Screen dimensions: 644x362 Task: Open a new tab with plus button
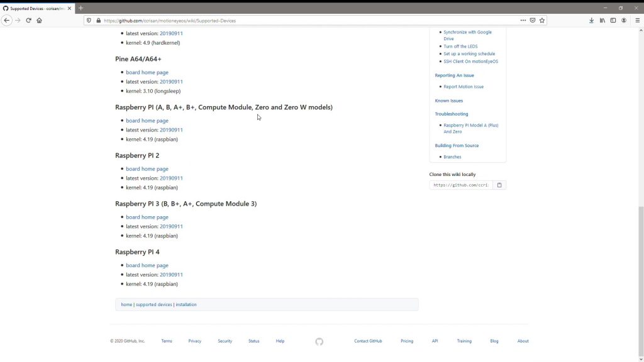(80, 8)
